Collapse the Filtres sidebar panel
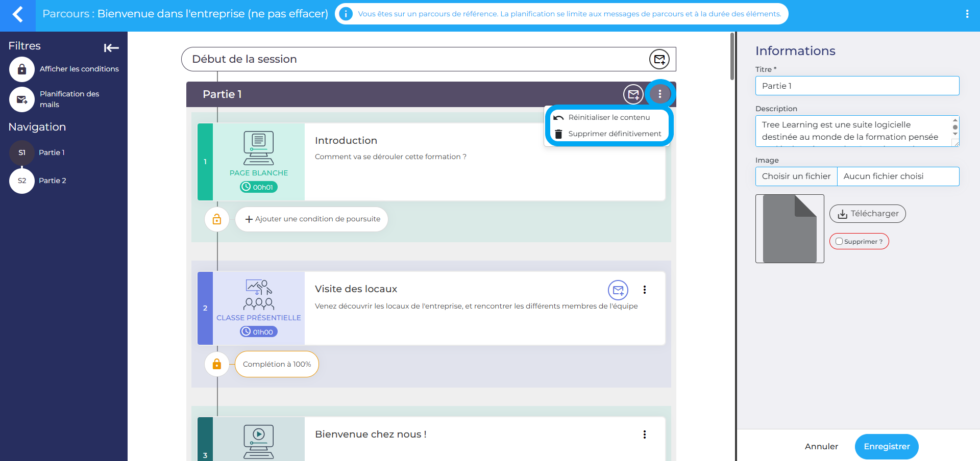The height and width of the screenshot is (461, 980). tap(111, 48)
